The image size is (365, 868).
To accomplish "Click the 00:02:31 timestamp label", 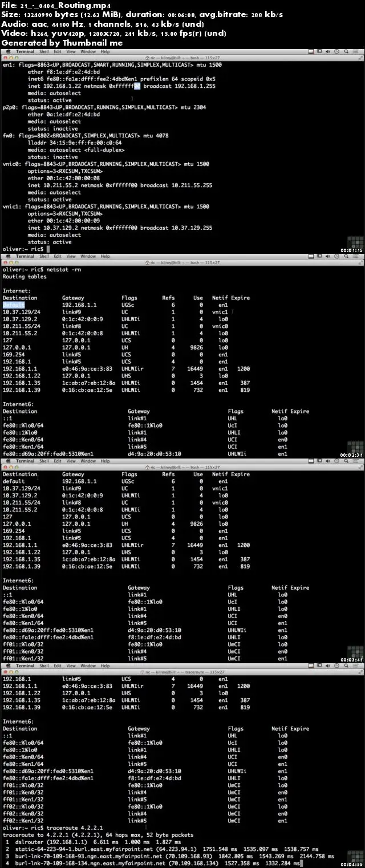I will (352, 454).
